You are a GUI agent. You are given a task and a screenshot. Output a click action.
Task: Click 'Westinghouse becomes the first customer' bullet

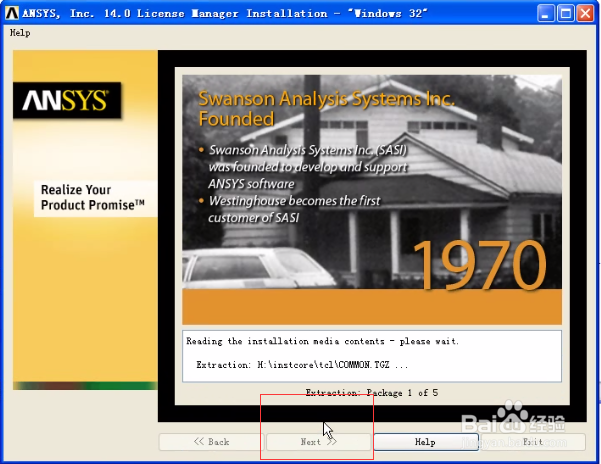click(x=294, y=209)
